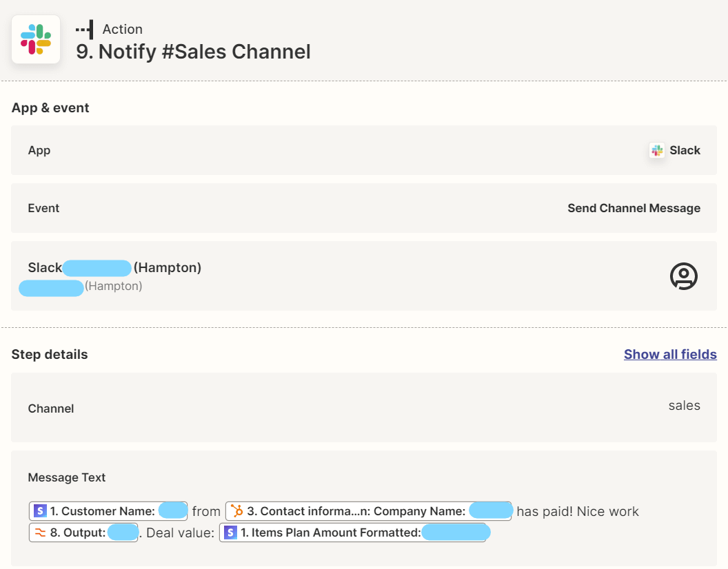728x569 pixels.
Task: Select the Send Channel Message event value
Action: [x=634, y=208]
